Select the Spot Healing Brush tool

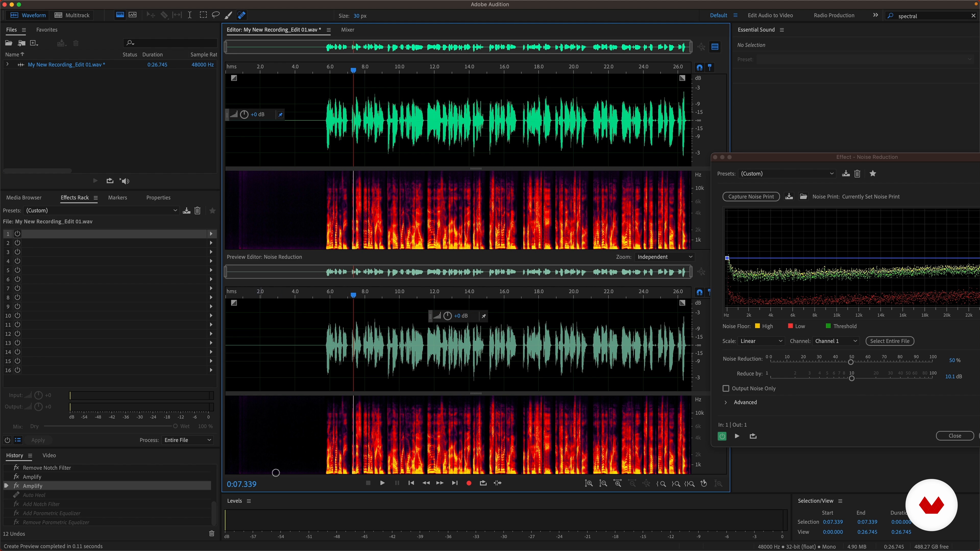pos(241,15)
